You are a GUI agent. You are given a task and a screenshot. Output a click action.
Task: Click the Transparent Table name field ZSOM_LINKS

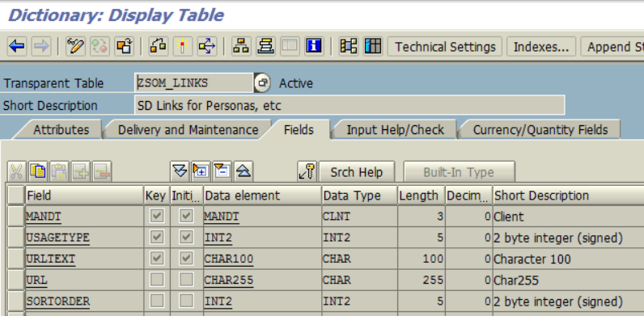(x=193, y=83)
